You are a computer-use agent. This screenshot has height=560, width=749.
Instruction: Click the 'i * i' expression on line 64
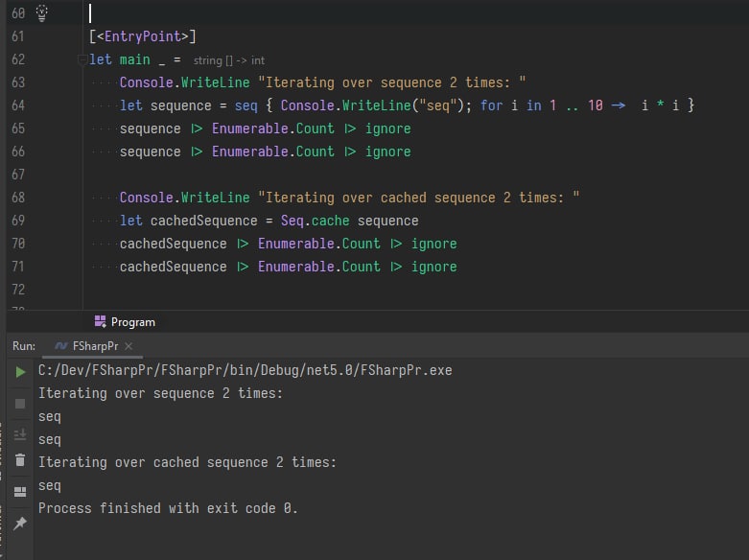click(x=660, y=105)
